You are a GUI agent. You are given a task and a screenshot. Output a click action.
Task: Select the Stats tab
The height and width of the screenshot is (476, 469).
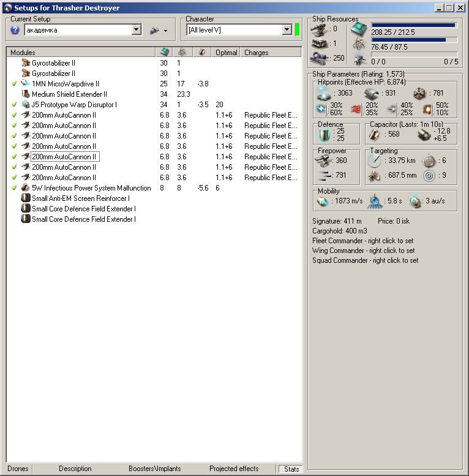coord(291,469)
